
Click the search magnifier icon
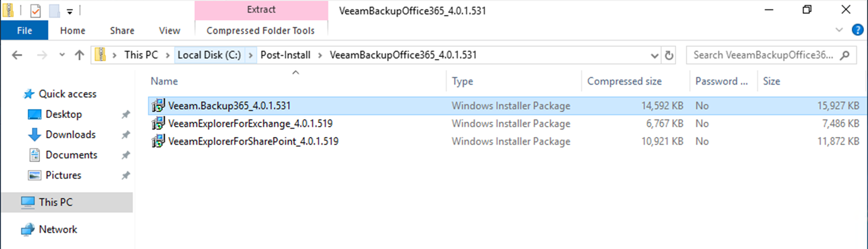pyautogui.click(x=846, y=55)
